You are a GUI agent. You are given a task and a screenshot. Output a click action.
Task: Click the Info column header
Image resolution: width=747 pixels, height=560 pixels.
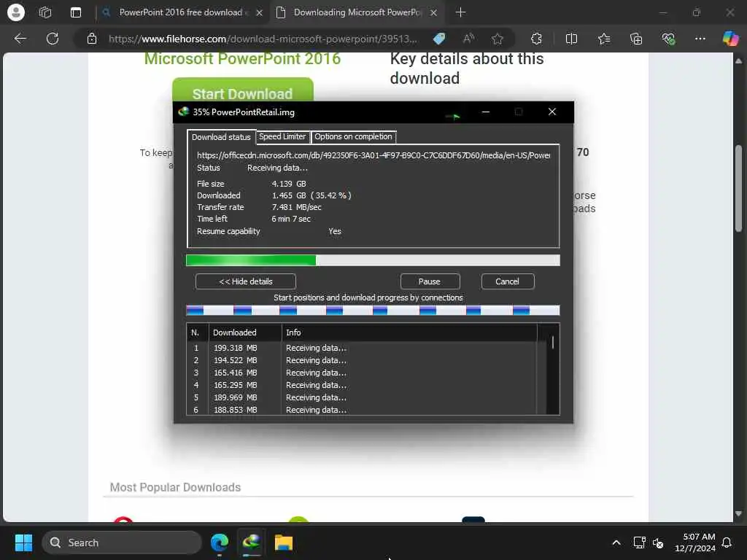coord(409,332)
